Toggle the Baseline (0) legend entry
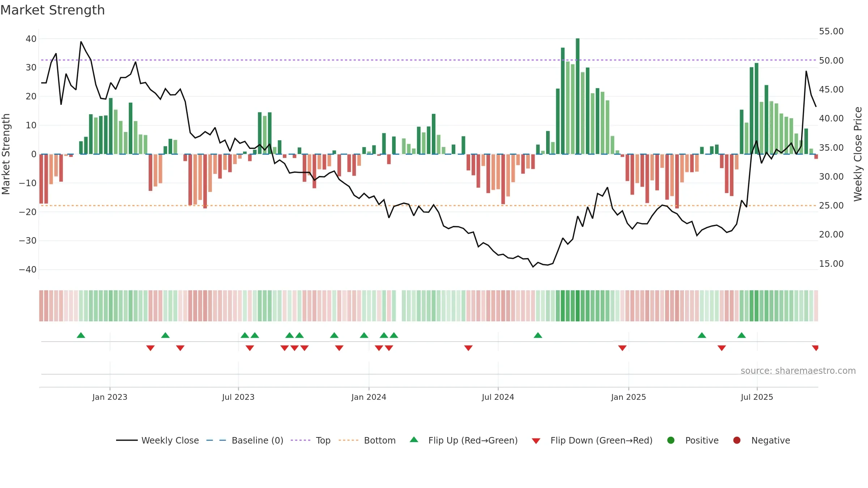The width and height of the screenshot is (868, 488). tap(245, 440)
